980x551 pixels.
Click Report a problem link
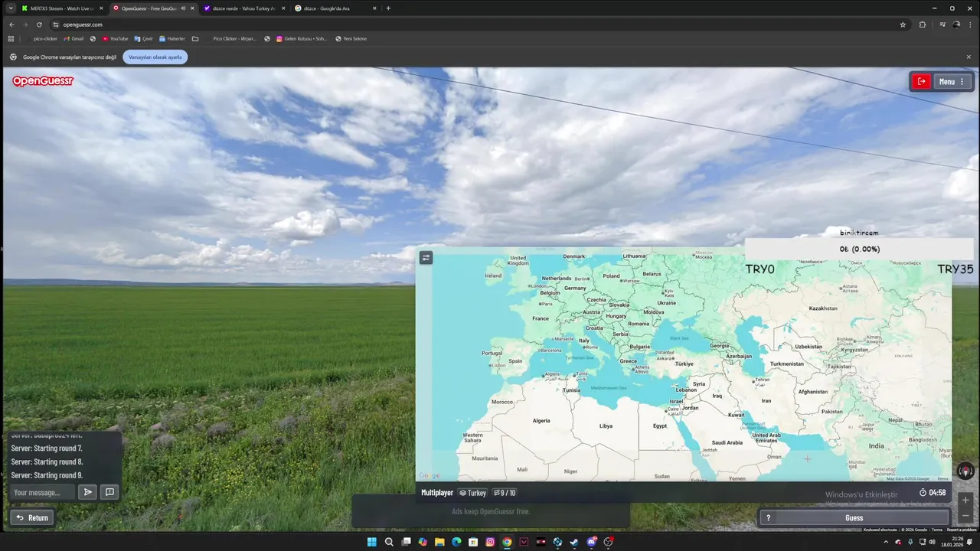(x=962, y=530)
